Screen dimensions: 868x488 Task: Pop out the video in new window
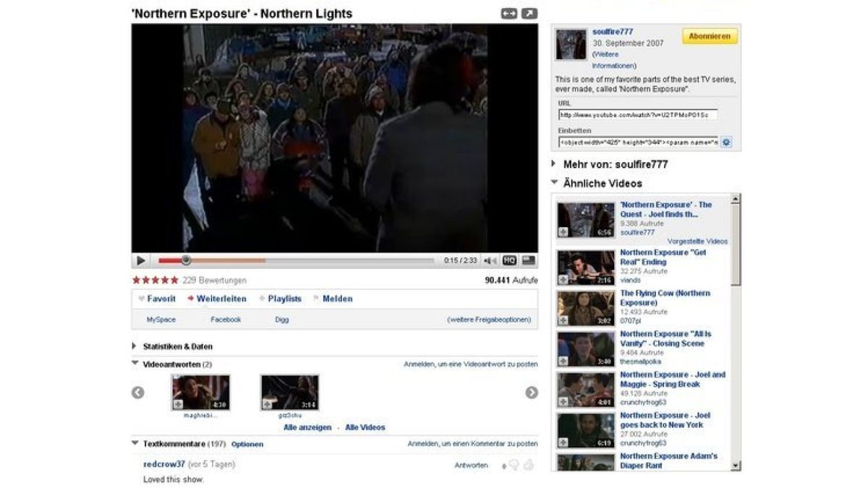[529, 14]
